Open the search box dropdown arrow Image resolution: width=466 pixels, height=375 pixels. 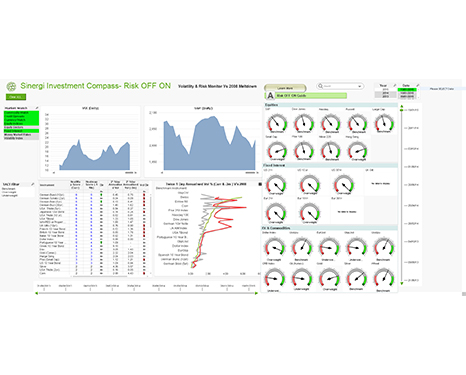coord(359,86)
